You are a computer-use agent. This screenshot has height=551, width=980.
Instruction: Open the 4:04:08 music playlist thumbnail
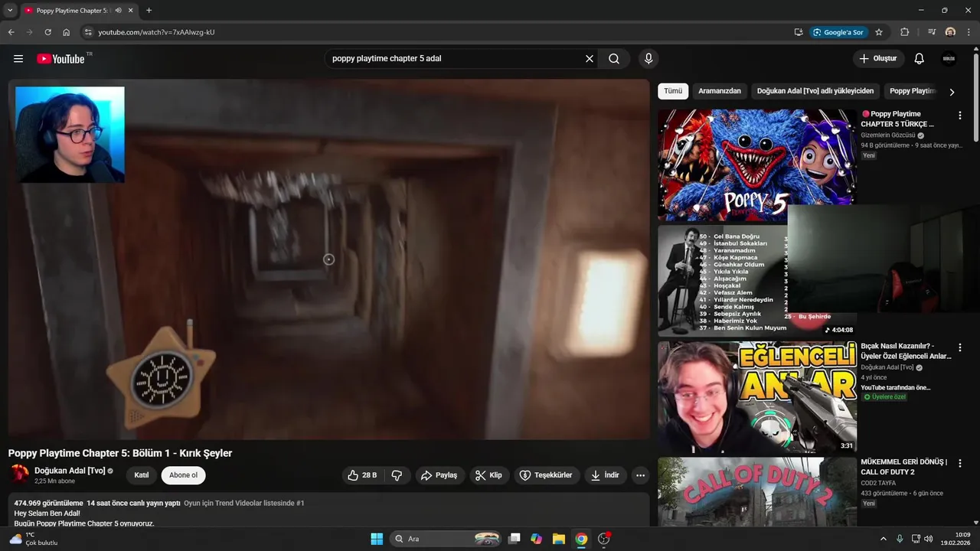757,280
